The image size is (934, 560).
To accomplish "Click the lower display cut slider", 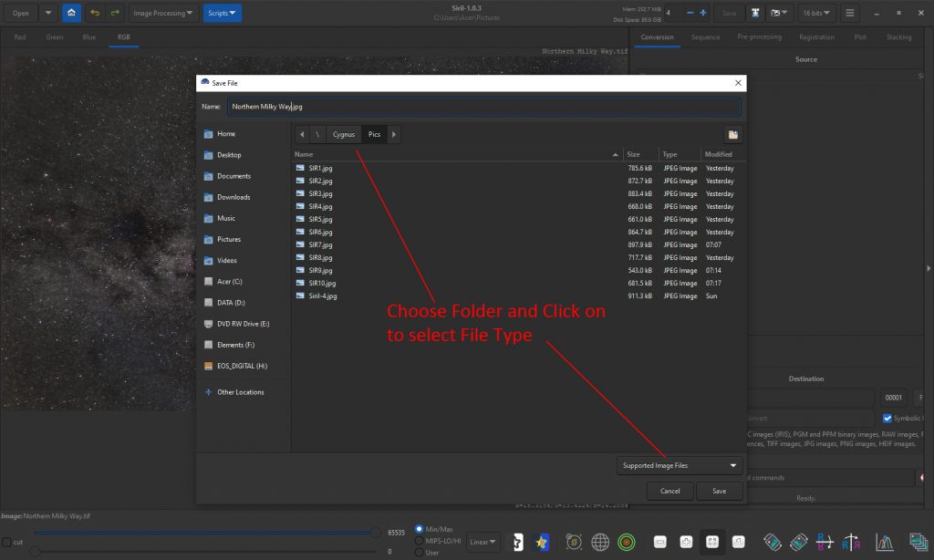I will (205, 551).
